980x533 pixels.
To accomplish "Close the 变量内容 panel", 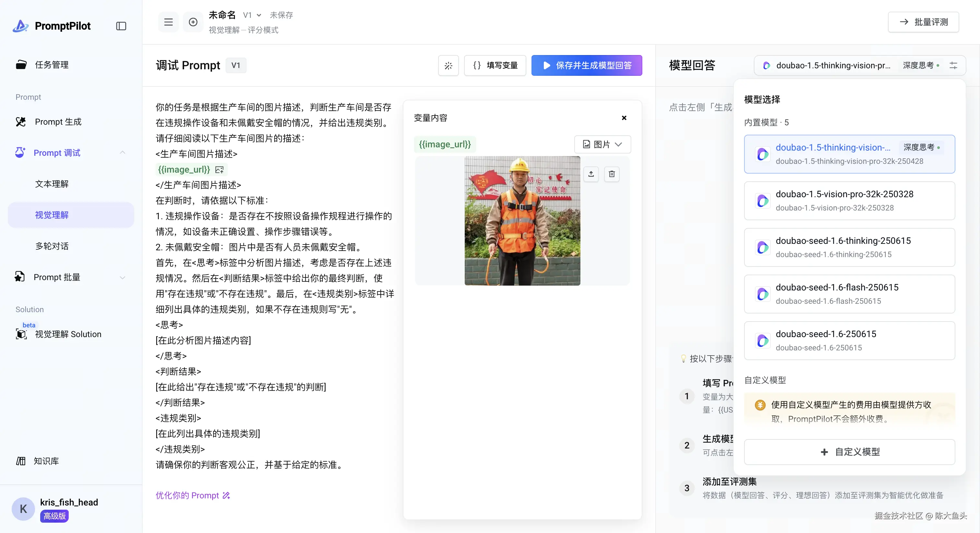I will point(624,118).
